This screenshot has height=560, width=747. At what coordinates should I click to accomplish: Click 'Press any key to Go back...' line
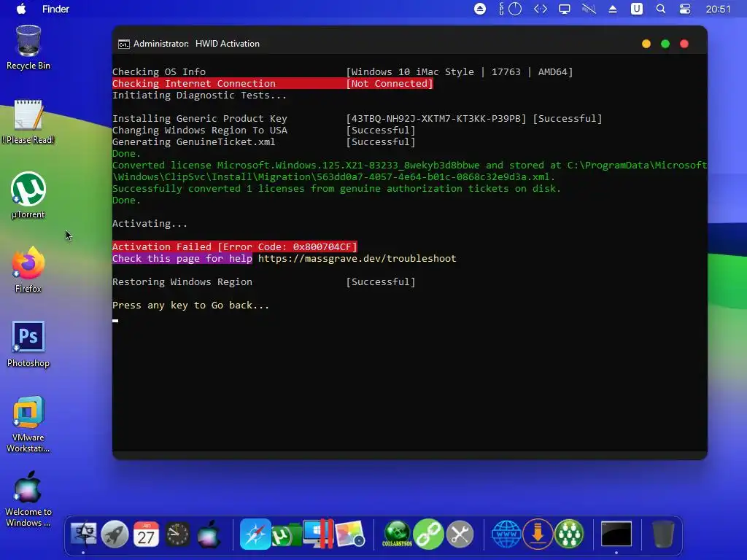[190, 306]
